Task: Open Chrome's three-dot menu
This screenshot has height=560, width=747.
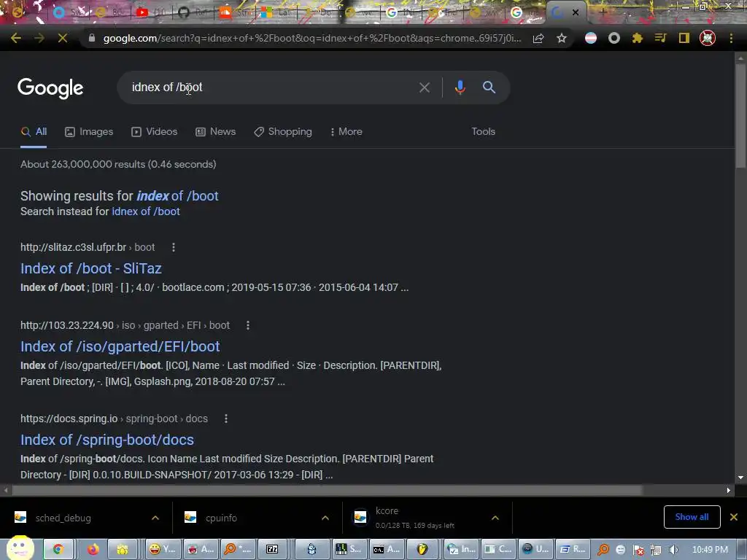Action: coord(731,38)
